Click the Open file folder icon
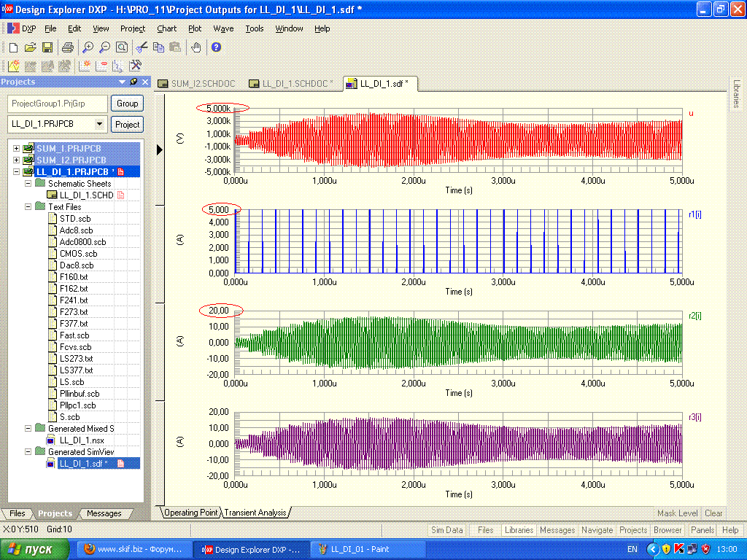Viewport: 747px width, 560px height. tap(30, 47)
